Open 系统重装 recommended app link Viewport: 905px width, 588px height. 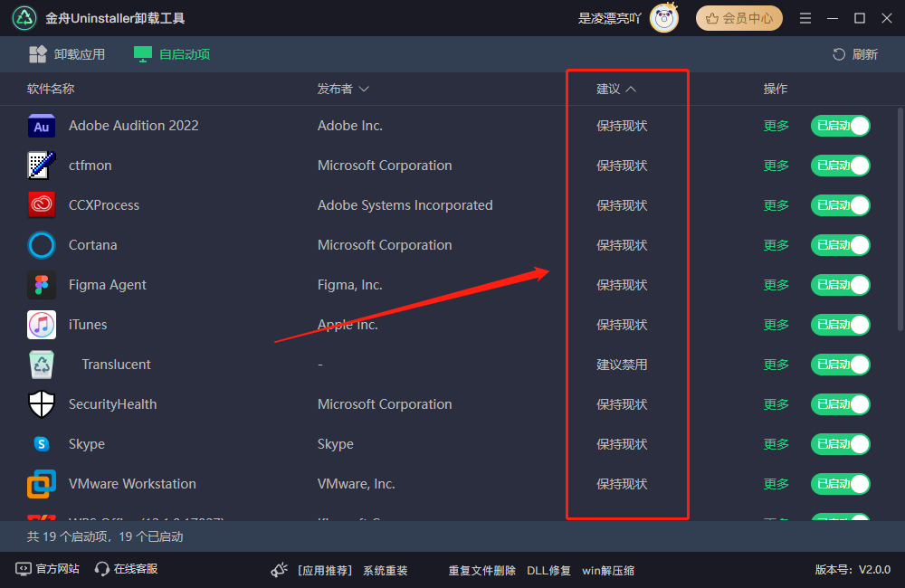pos(385,571)
